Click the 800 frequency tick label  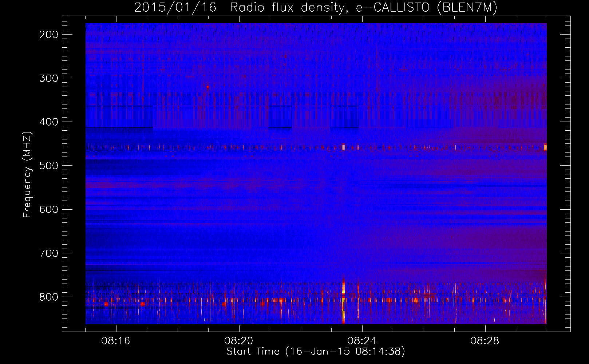(49, 297)
